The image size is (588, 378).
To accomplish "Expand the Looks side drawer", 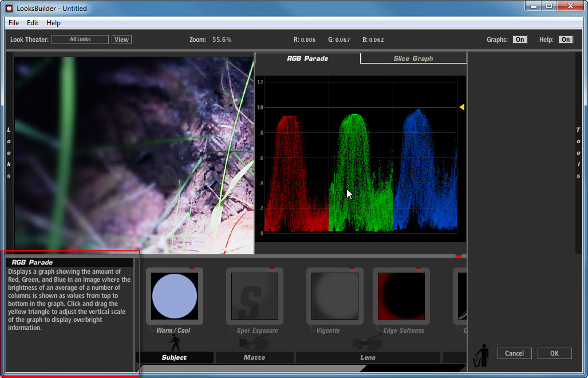I will pos(9,153).
